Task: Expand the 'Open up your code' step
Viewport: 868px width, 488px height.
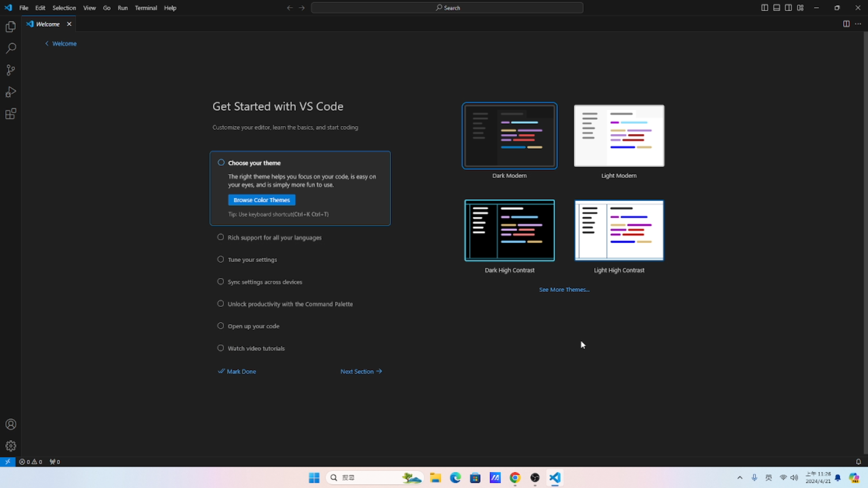Action: [253, 326]
